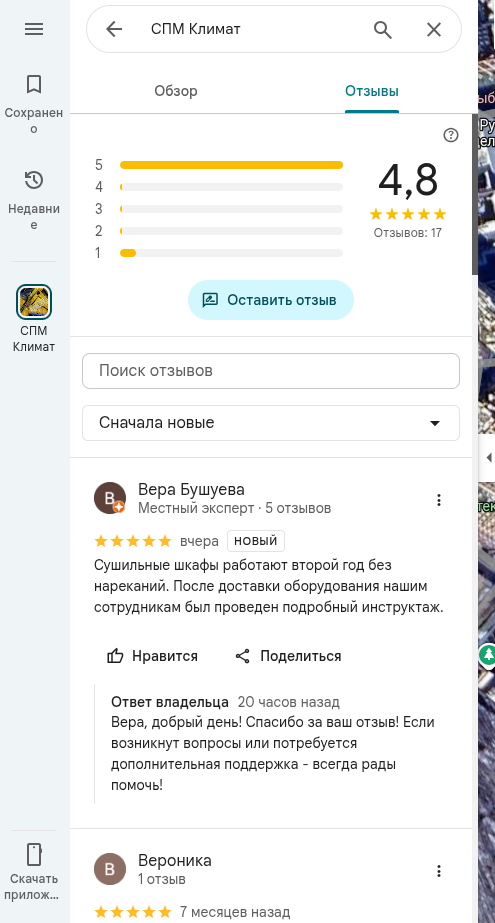Open reviewer name Вера Бушуева
The image size is (495, 923).
pyautogui.click(x=191, y=489)
